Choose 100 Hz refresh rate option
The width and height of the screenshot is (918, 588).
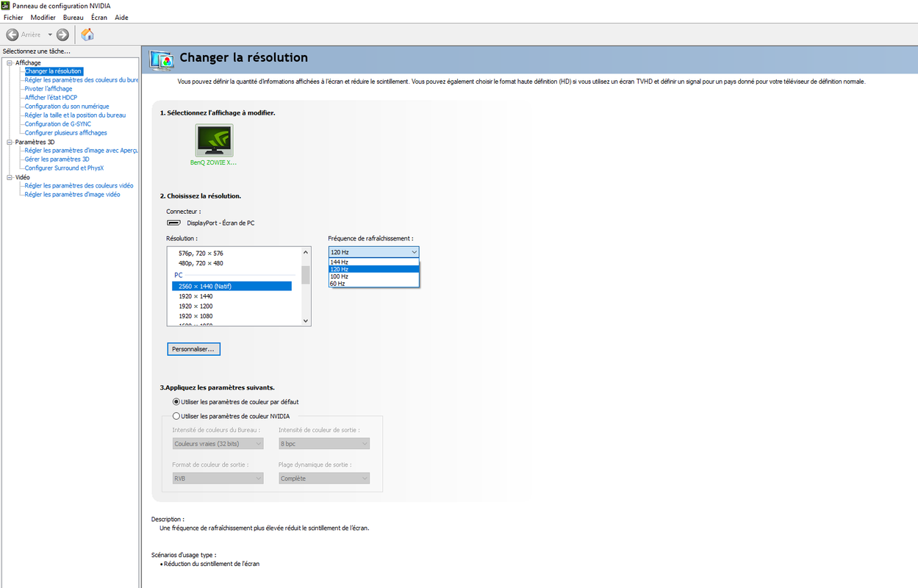click(x=374, y=276)
